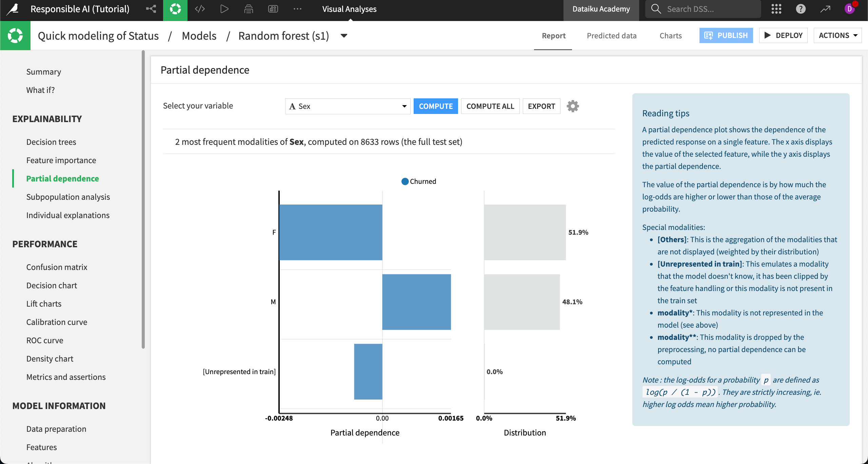Click the COMPUTE ALL button
Screen dimensions: 868x464
[x=490, y=106]
